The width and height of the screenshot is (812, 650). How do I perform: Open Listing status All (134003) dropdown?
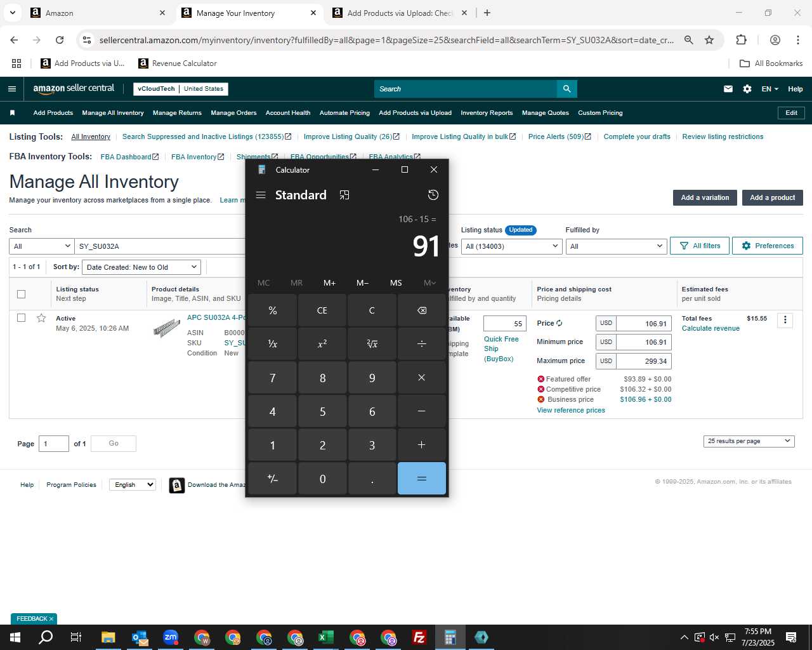[x=511, y=246]
